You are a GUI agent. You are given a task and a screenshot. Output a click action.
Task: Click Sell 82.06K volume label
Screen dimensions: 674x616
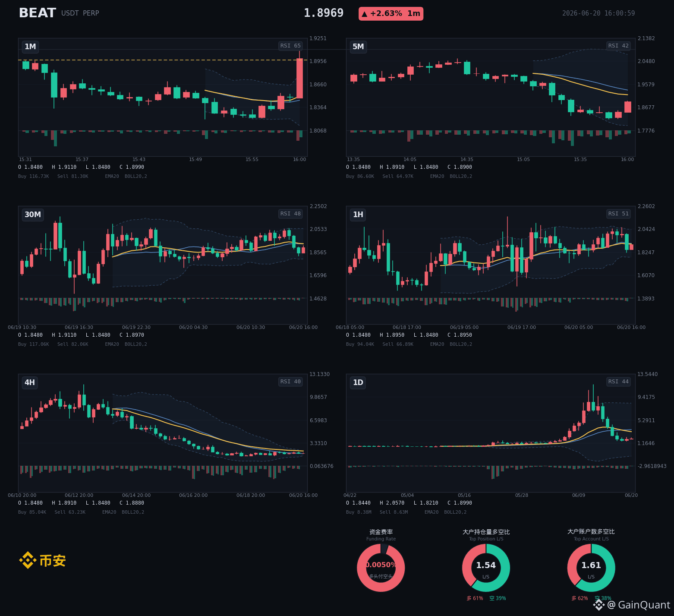click(x=73, y=344)
